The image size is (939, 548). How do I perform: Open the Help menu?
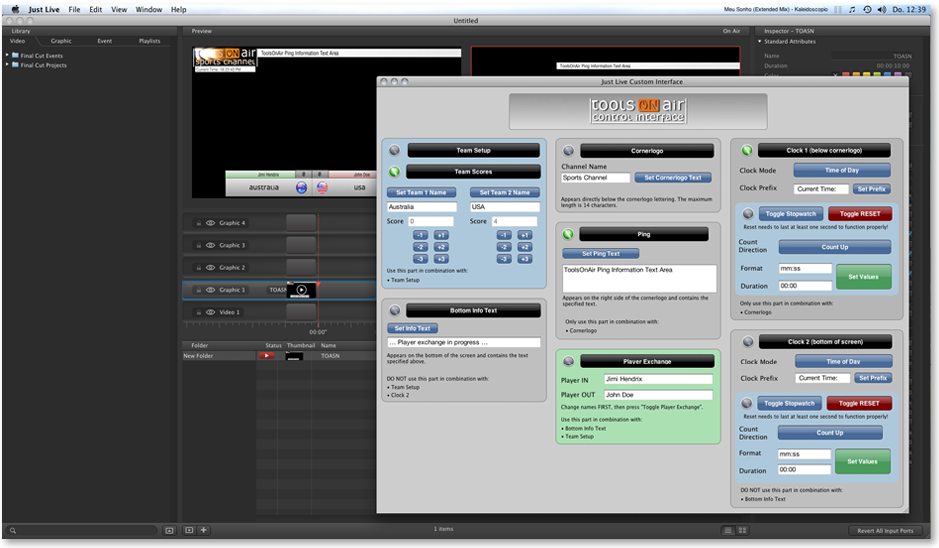pyautogui.click(x=178, y=10)
